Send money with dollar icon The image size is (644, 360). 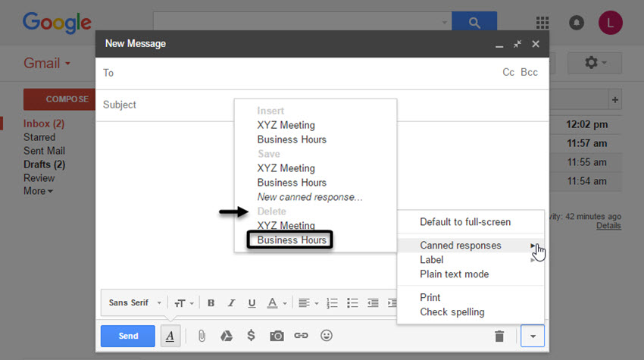(251, 336)
